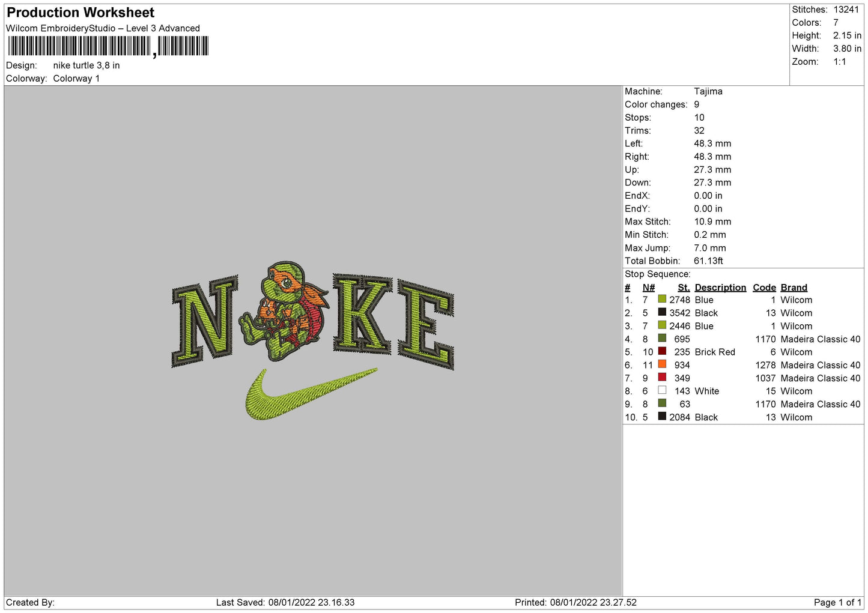Click the 'Description' column header

pyautogui.click(x=720, y=288)
